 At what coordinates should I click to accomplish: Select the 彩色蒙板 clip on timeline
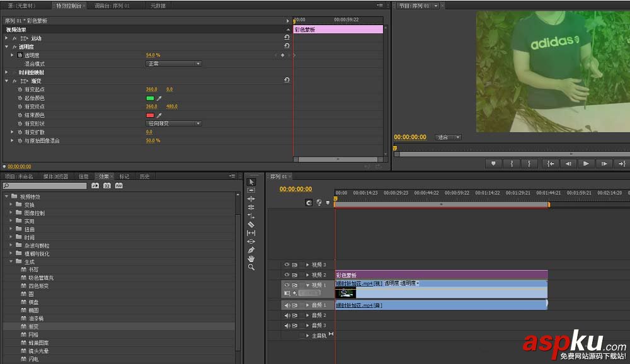point(441,275)
